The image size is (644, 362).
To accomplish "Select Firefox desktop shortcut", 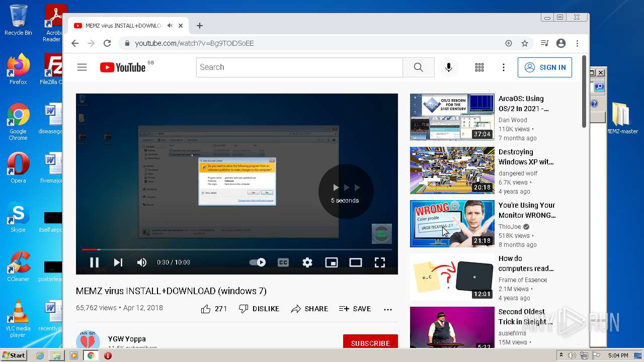I will (x=18, y=69).
